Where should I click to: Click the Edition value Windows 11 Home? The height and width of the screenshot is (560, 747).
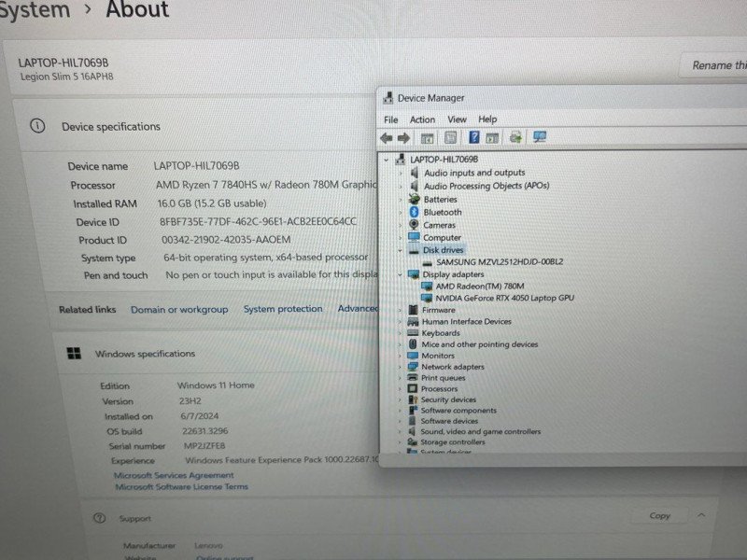pos(216,385)
